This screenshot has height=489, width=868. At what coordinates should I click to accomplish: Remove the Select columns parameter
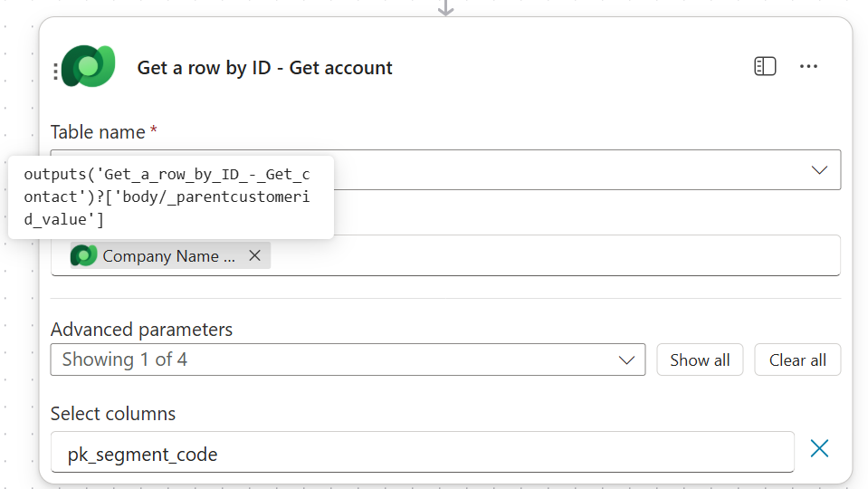pyautogui.click(x=819, y=448)
